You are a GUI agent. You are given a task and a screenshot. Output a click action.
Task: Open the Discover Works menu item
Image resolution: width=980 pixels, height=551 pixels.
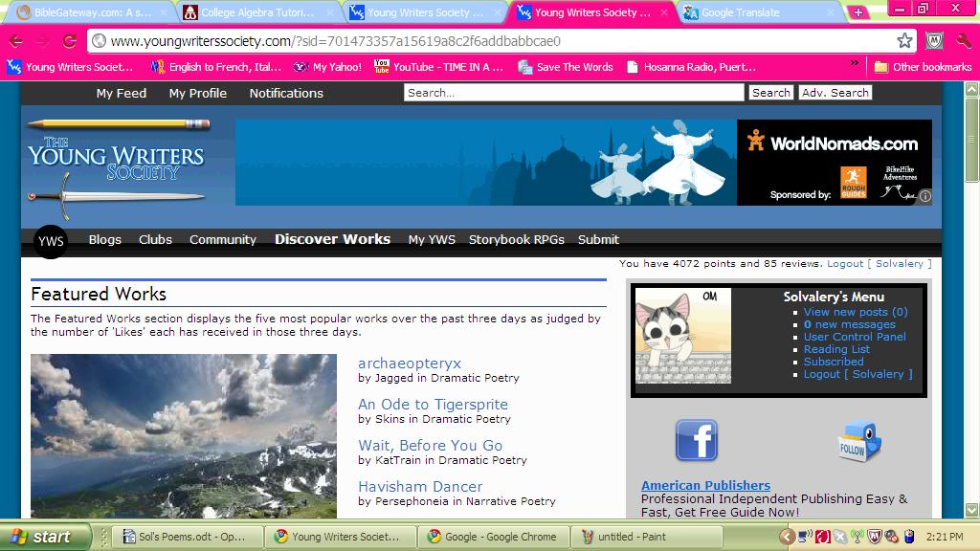tap(332, 239)
